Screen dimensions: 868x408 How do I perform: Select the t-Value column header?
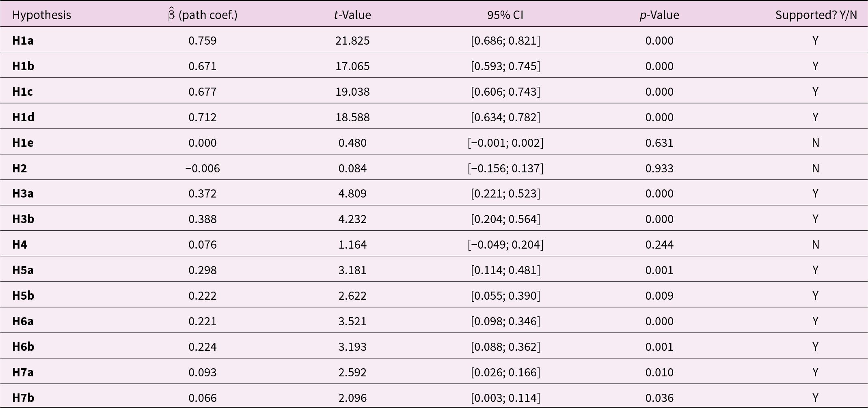352,15
